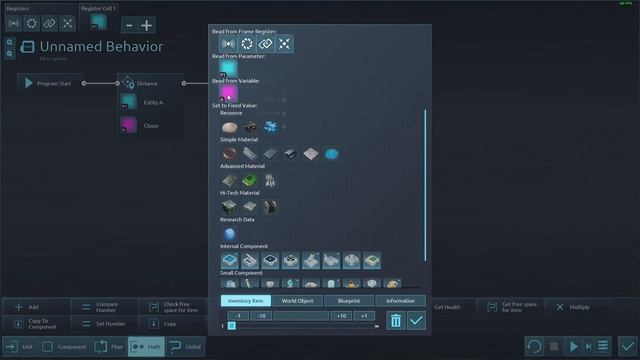640x360 pixels.
Task: Open the Information tab
Action: (400, 301)
